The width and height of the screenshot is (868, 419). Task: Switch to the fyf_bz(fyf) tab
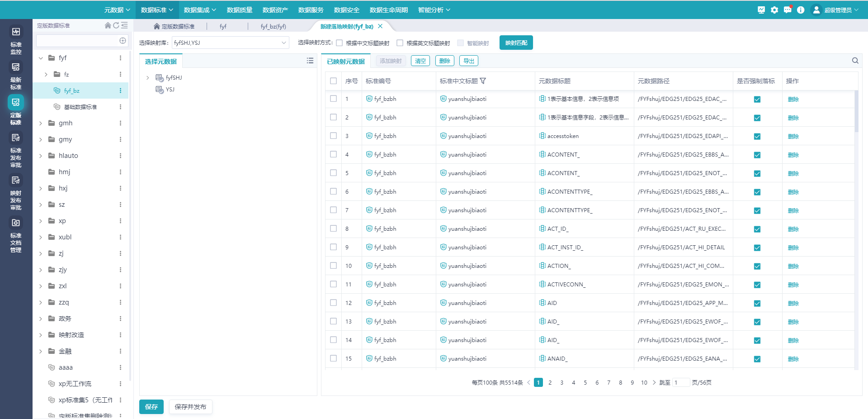pos(273,26)
